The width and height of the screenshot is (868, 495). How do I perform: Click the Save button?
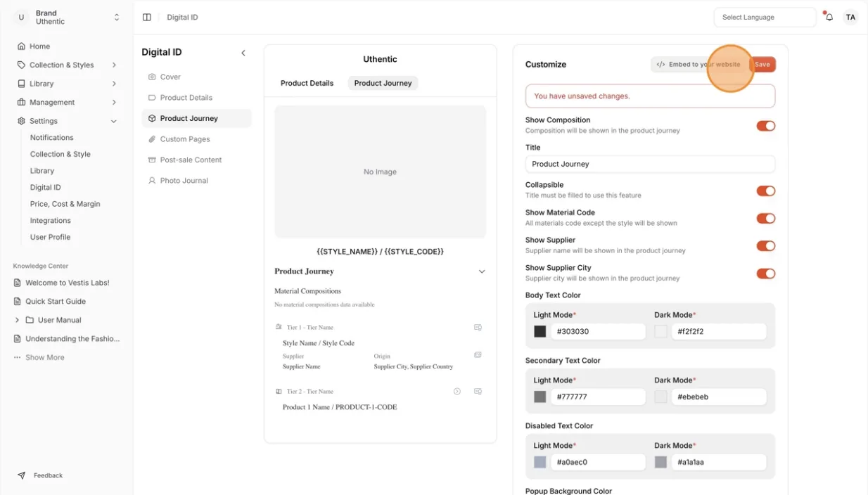click(x=762, y=64)
